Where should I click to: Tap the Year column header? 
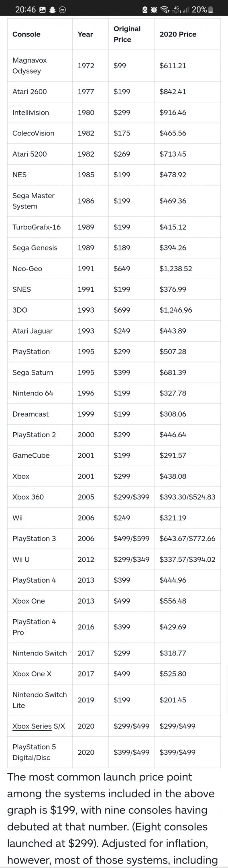click(85, 34)
